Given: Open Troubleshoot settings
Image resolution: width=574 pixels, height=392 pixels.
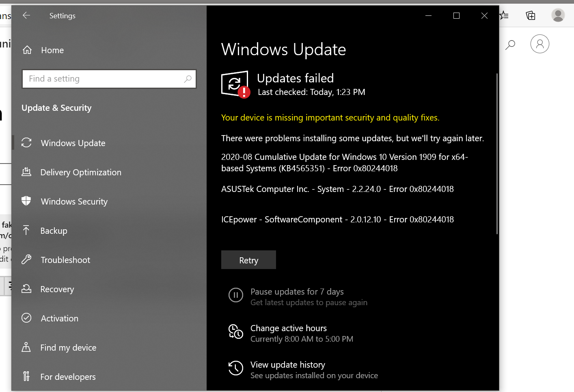Looking at the screenshot, I should (65, 260).
